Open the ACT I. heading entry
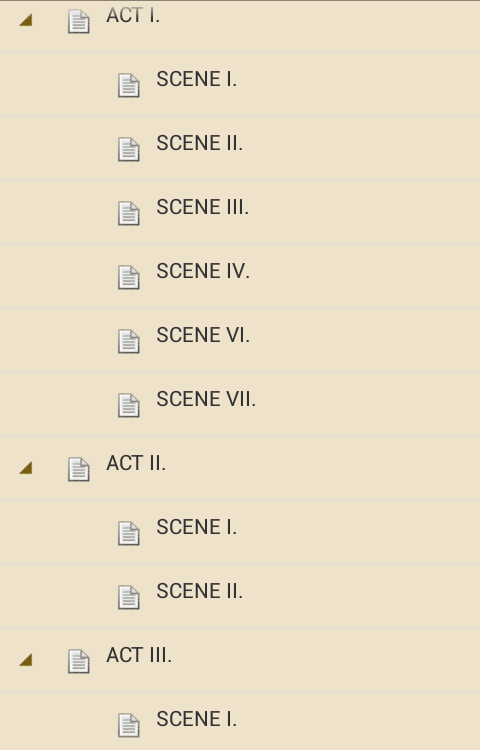This screenshot has width=480, height=750. pos(133,16)
